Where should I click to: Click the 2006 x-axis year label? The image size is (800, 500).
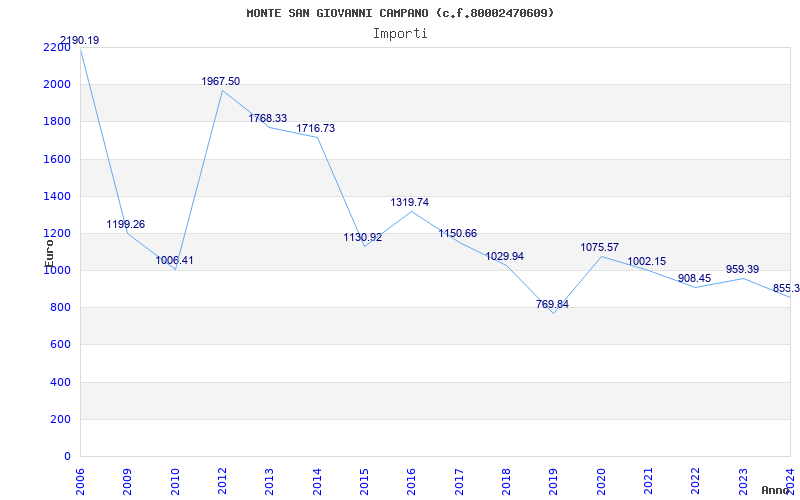80,482
